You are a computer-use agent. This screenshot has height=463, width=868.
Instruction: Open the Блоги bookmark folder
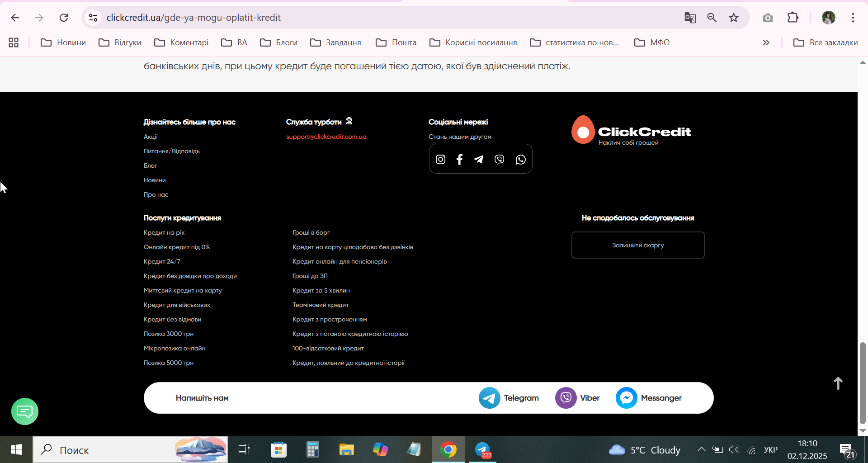(x=278, y=43)
